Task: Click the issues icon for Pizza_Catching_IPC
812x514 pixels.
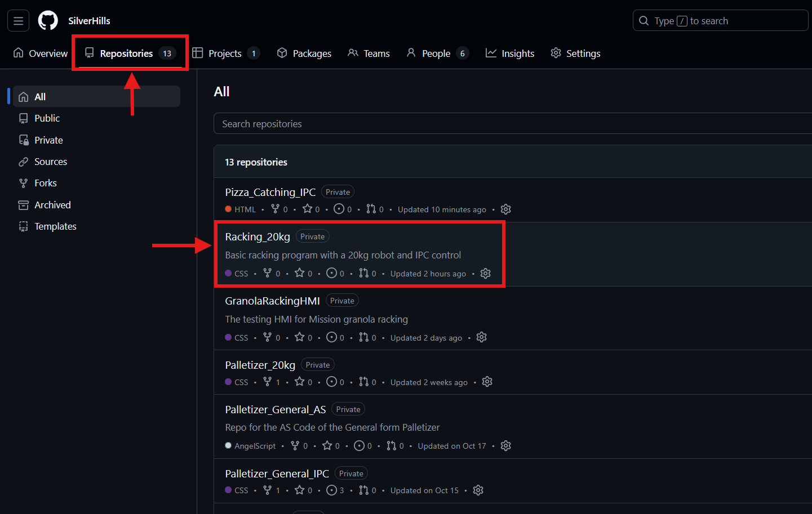Action: click(339, 209)
